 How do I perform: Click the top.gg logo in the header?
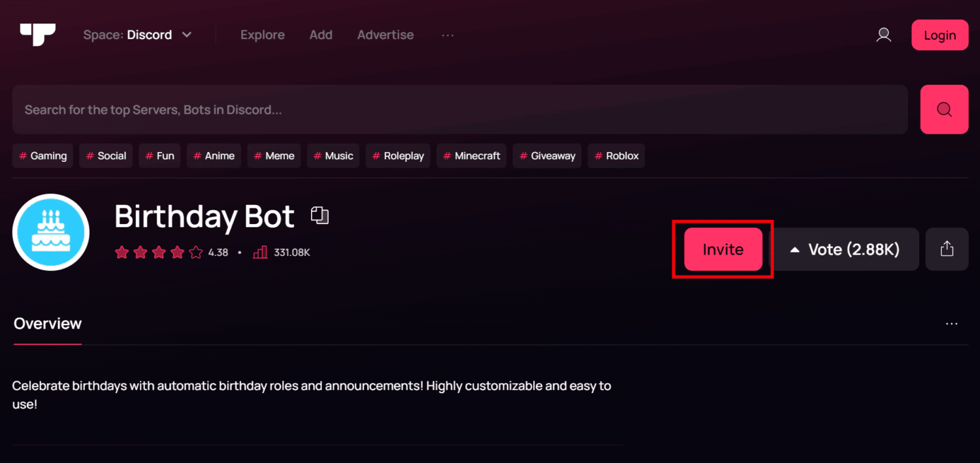click(37, 35)
